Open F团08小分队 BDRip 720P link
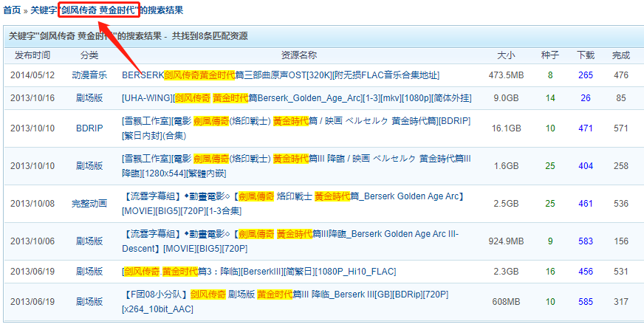Viewport: 644px width, 327px height. tap(286, 302)
